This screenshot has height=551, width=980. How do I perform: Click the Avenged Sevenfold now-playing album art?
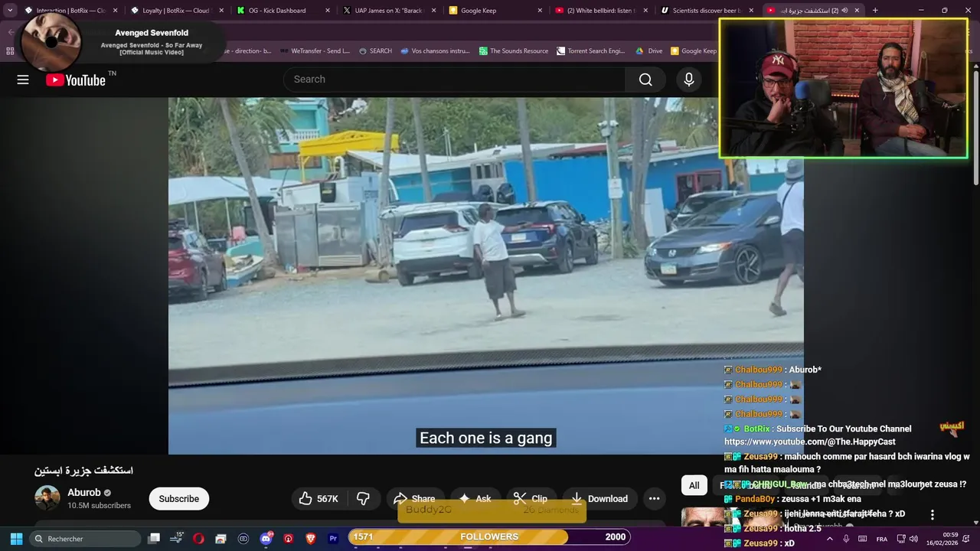click(x=51, y=41)
